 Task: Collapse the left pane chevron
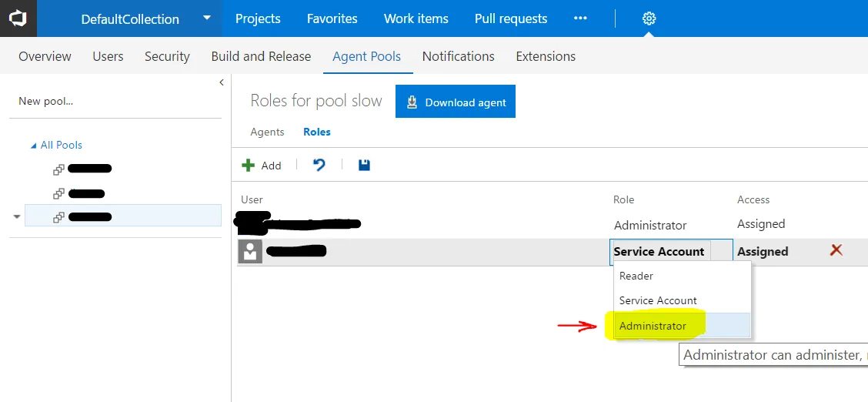(x=222, y=82)
